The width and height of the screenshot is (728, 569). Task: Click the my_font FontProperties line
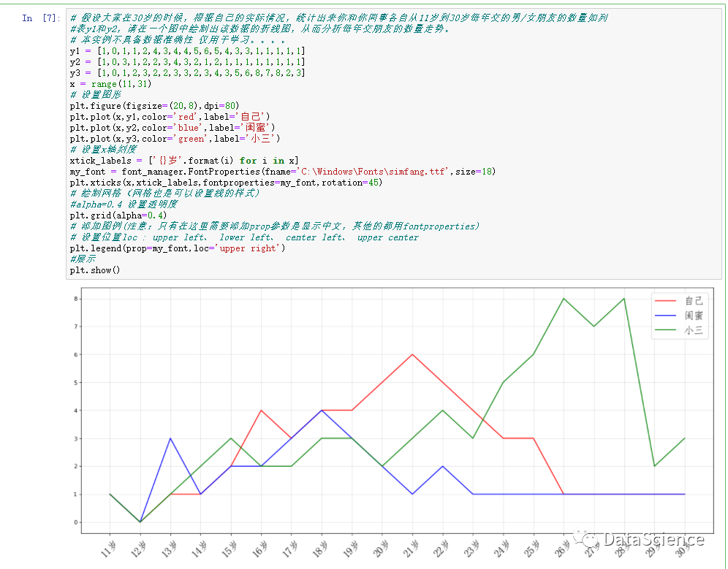click(x=283, y=172)
